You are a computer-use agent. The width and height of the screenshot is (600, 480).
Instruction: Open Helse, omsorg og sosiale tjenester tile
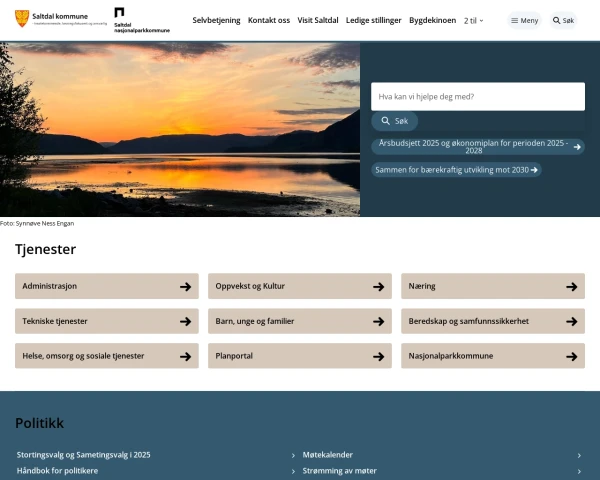pyautogui.click(x=107, y=356)
